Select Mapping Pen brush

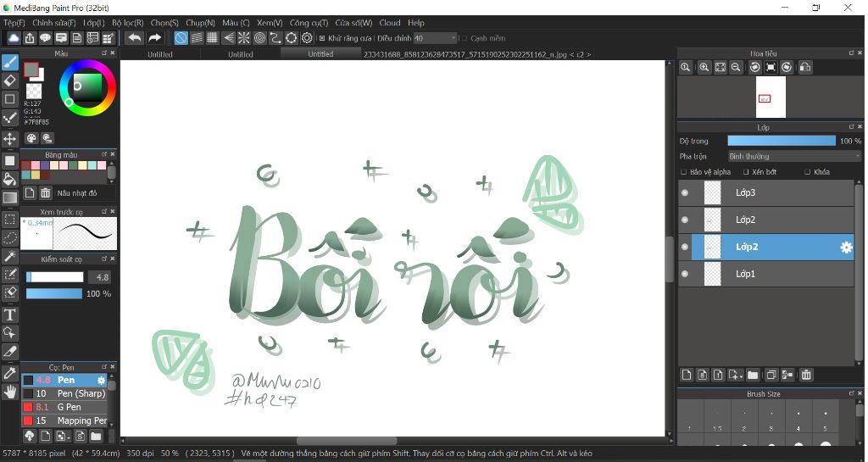point(64,420)
